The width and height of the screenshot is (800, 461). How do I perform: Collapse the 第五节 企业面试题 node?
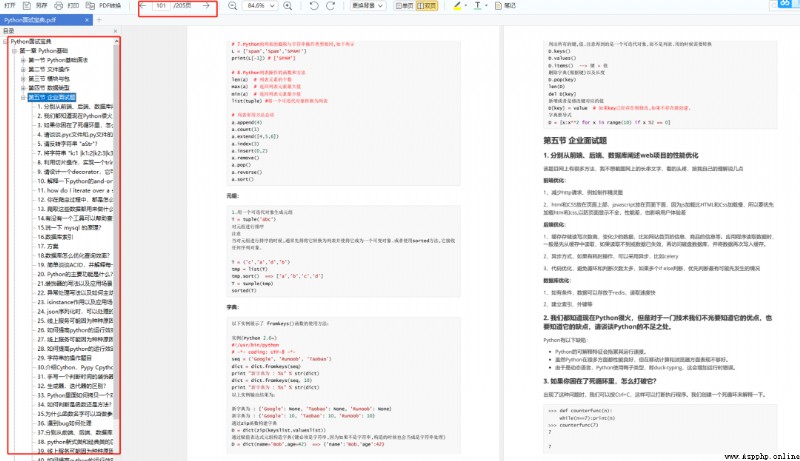coord(23,97)
